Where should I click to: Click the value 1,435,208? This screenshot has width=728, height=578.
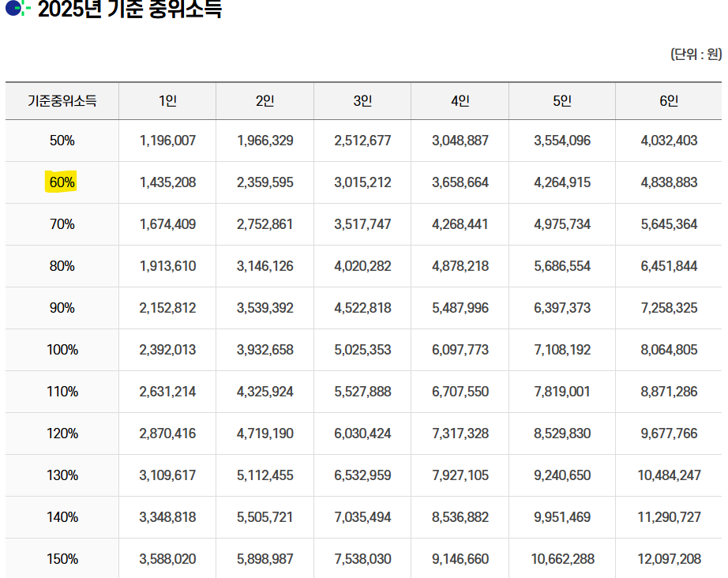[167, 182]
